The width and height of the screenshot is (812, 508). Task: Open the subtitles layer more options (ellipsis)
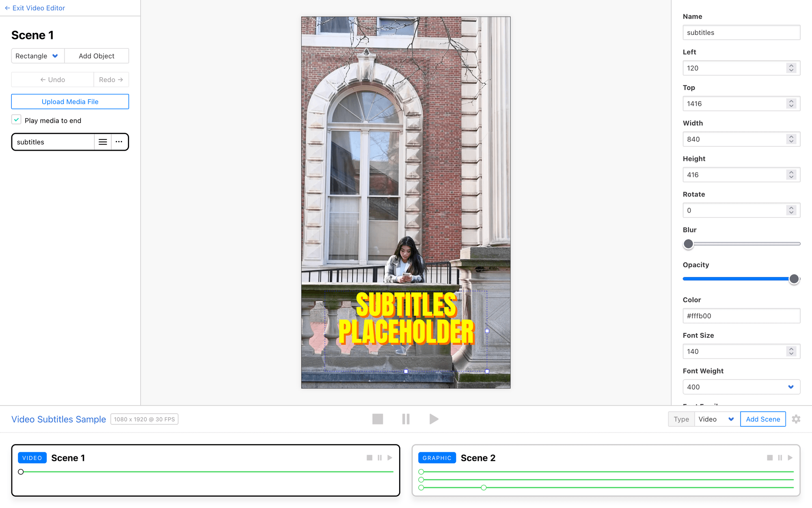click(119, 142)
